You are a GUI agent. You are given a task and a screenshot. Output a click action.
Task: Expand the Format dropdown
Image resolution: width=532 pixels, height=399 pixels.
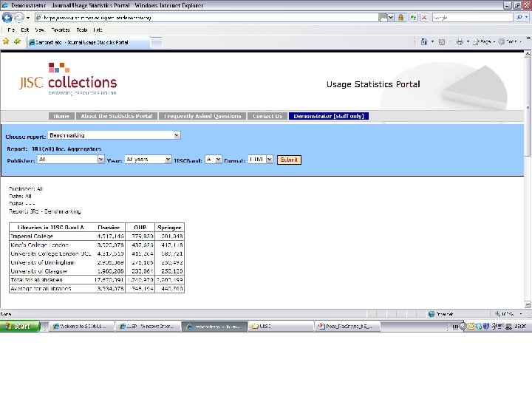270,159
